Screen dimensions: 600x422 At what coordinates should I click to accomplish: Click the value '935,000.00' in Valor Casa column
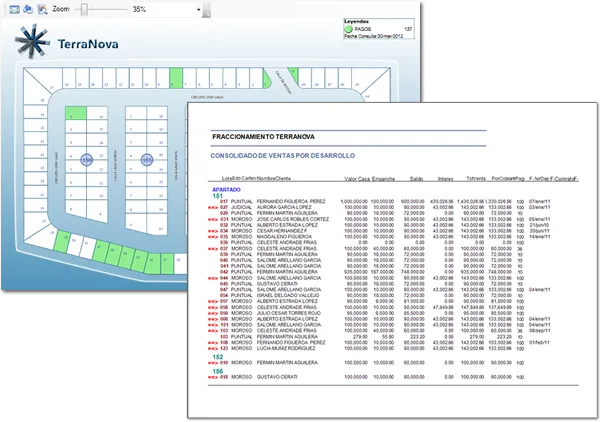tap(356, 272)
